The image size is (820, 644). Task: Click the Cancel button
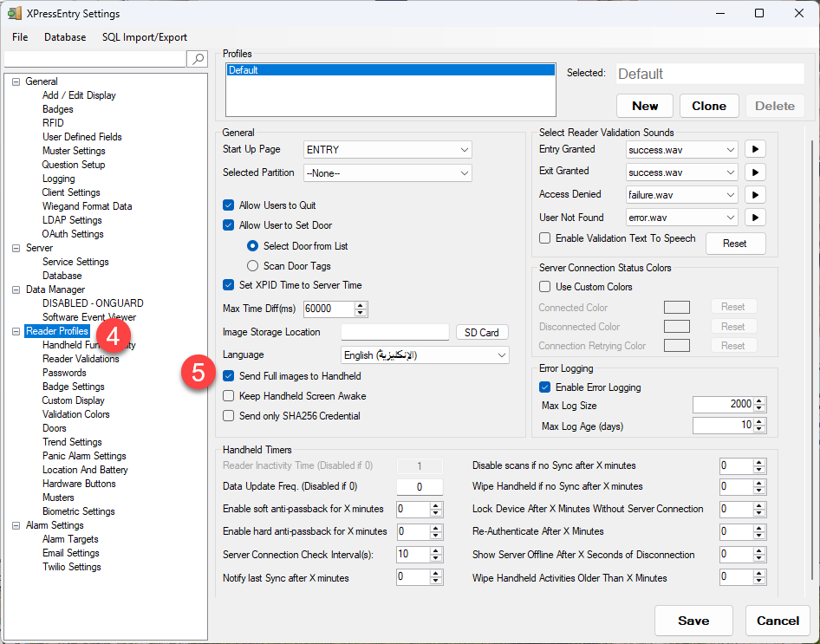click(778, 621)
